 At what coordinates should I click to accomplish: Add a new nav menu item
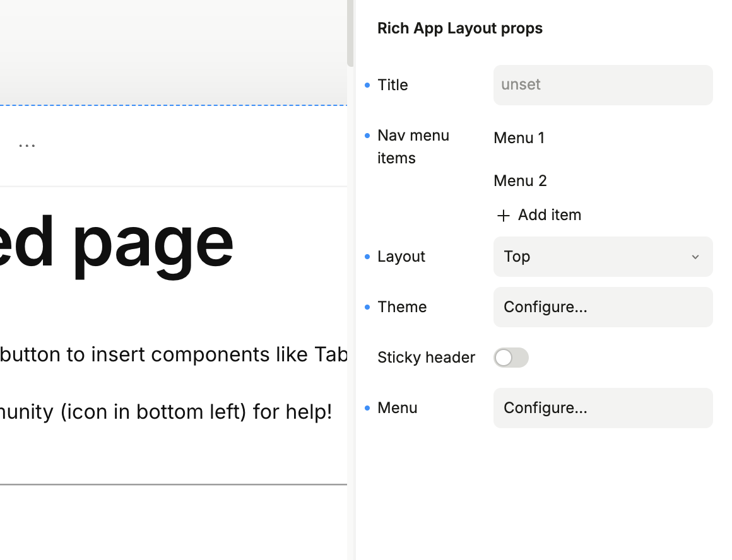[539, 215]
